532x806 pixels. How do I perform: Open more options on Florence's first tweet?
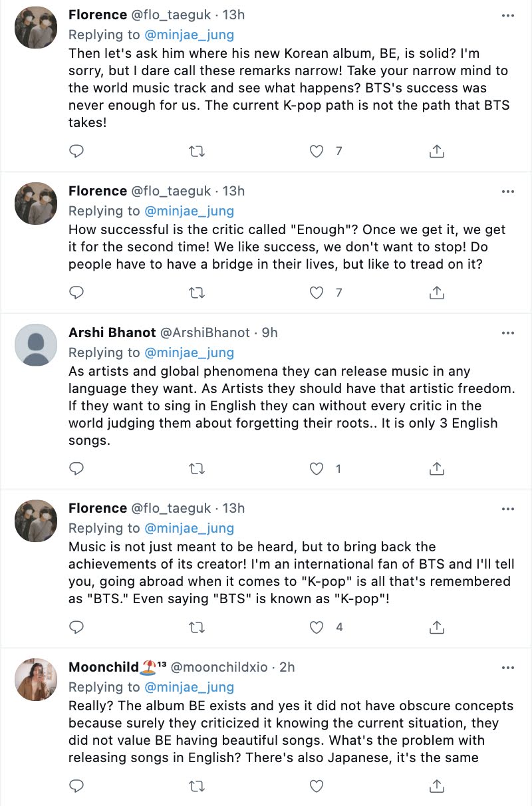coord(508,15)
